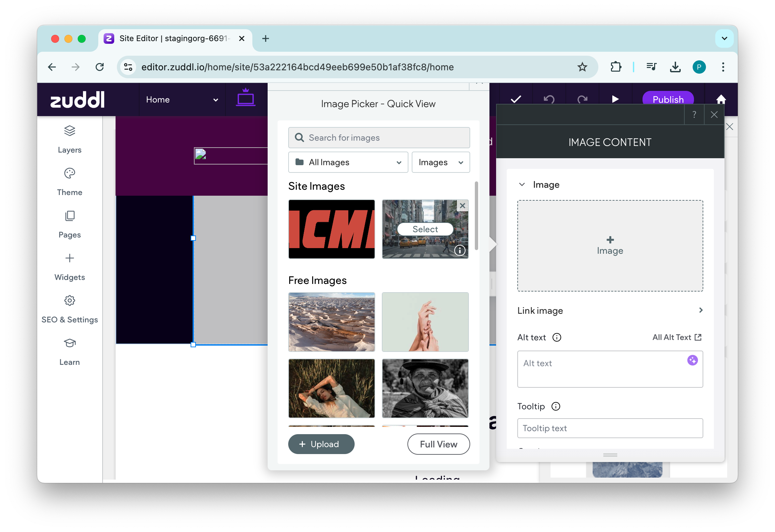The height and width of the screenshot is (532, 775).
Task: Click the Search for images field
Action: (379, 138)
